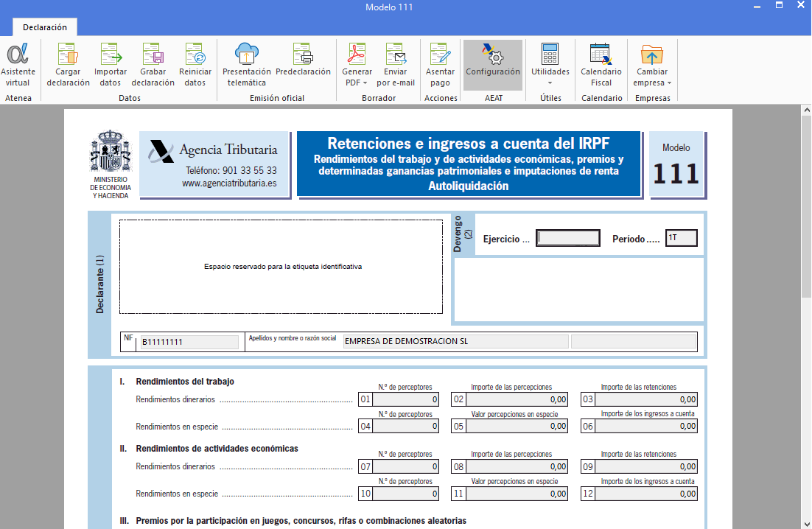Click the empty field after razón social
This screenshot has height=529, width=812.
[x=634, y=341]
